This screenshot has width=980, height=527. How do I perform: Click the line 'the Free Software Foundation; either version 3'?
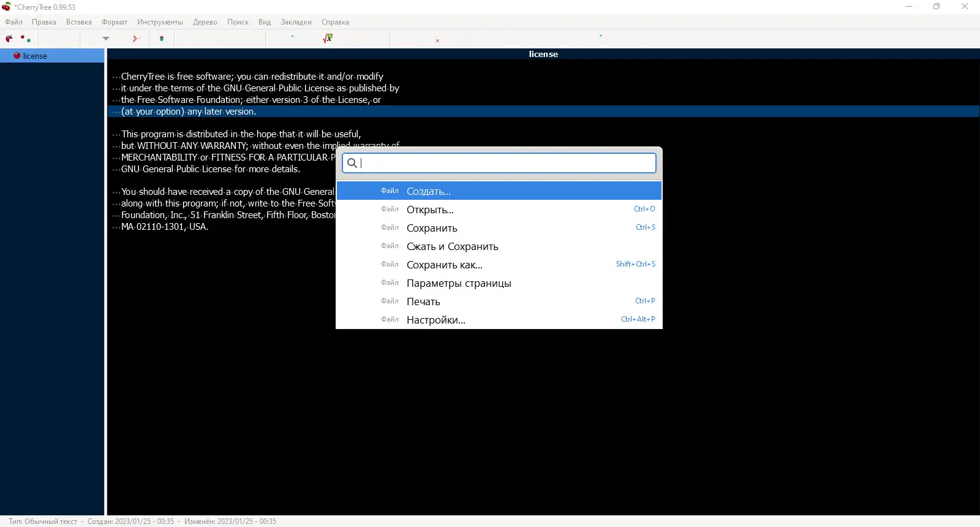click(x=246, y=100)
